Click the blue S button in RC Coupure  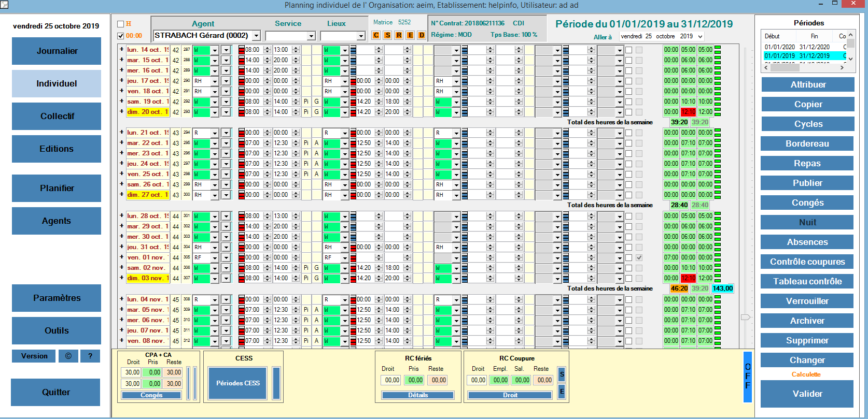pos(562,374)
